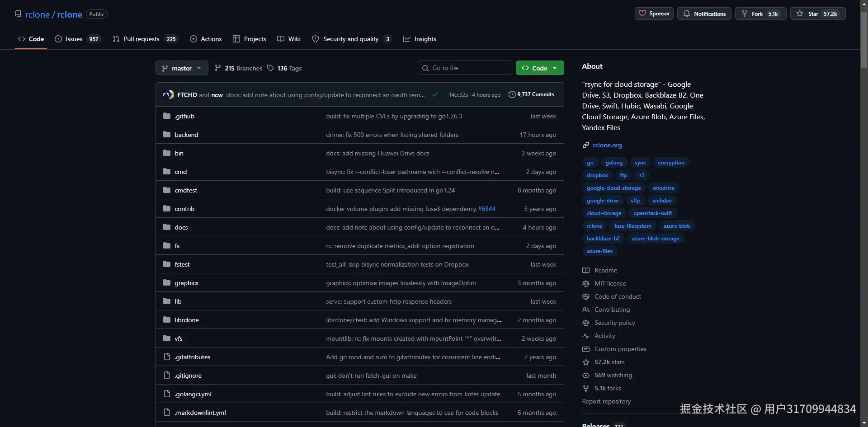
Task: Click the fs folder icon
Action: pos(167,246)
